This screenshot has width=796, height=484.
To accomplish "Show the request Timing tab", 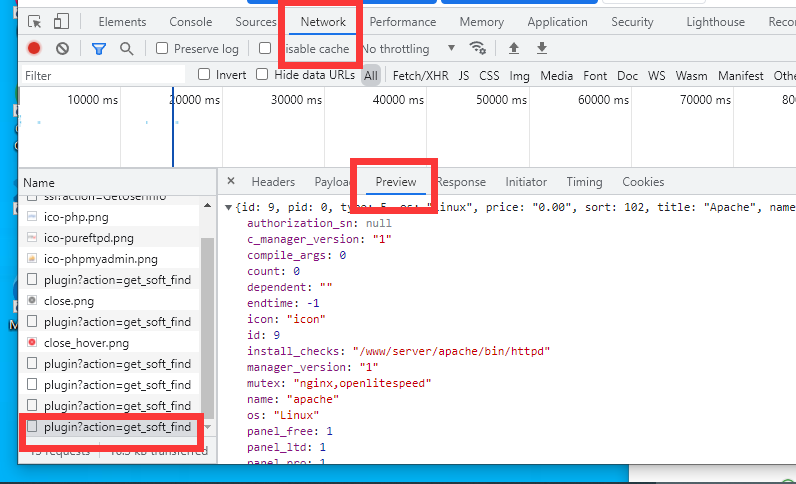I will click(x=584, y=182).
